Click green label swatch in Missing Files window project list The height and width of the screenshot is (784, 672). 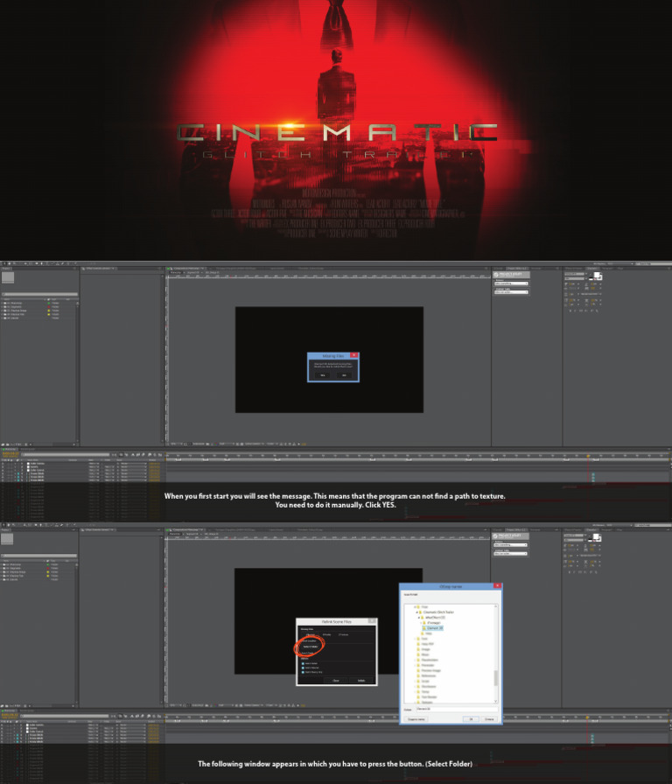[x=48, y=303]
